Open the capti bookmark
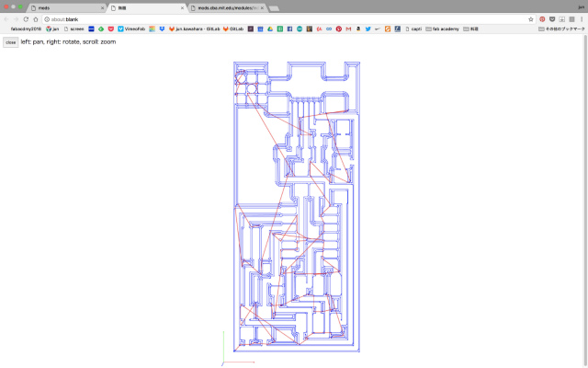The image size is (588, 368). point(413,29)
